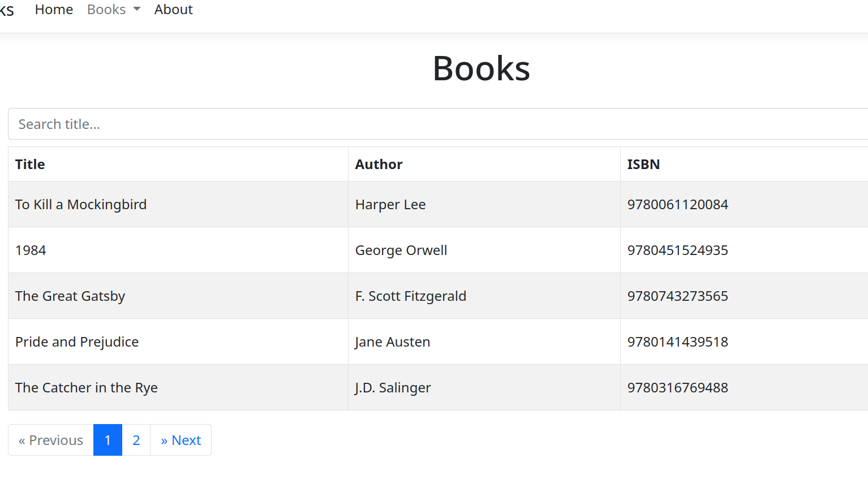Click the Books page heading
The width and height of the screenshot is (868, 484).
click(481, 68)
